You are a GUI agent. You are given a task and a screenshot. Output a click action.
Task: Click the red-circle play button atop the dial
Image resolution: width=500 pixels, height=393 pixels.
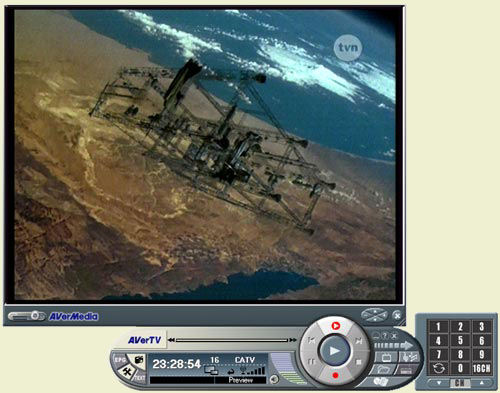click(x=335, y=325)
